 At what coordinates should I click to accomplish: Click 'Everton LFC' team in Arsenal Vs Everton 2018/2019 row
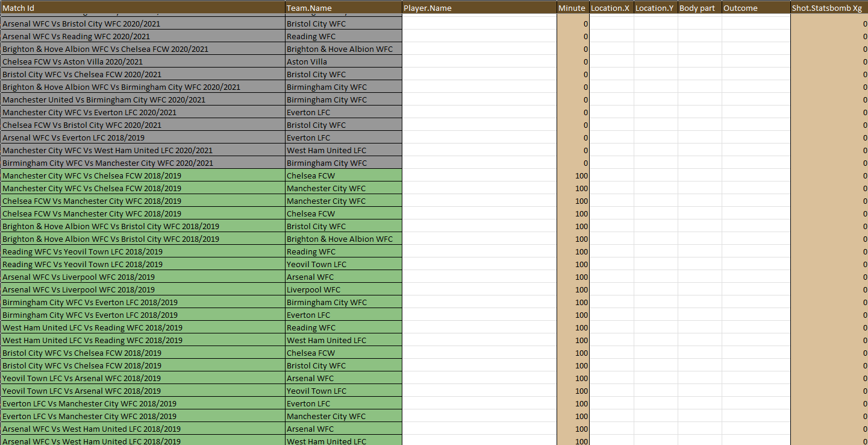click(343, 137)
